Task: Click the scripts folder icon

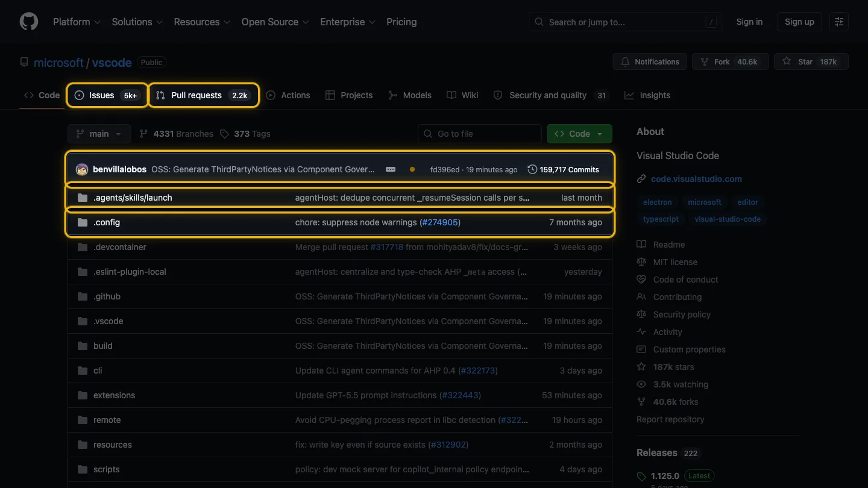Action: pos(83,469)
